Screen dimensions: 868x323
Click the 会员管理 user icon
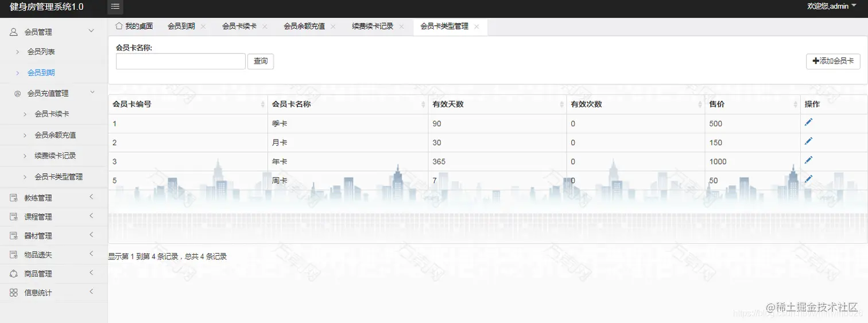tap(14, 32)
